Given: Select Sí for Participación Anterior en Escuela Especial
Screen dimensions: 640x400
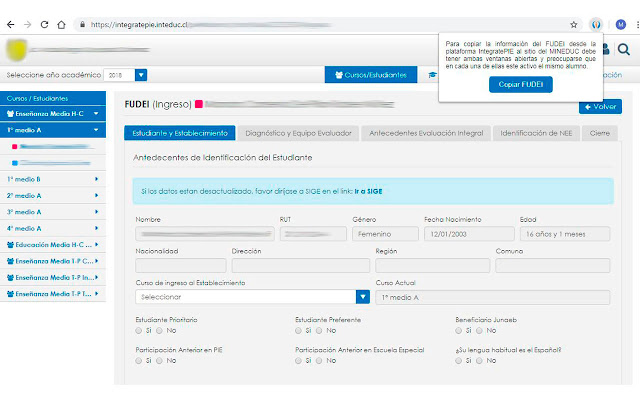Looking at the screenshot, I should [x=298, y=361].
